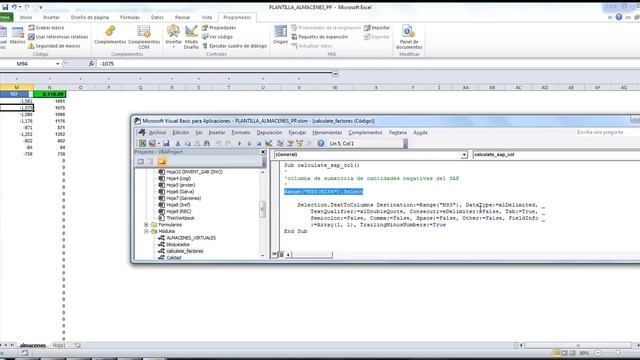Click the Project Explorer icon in VBA toolbar

tap(280, 143)
